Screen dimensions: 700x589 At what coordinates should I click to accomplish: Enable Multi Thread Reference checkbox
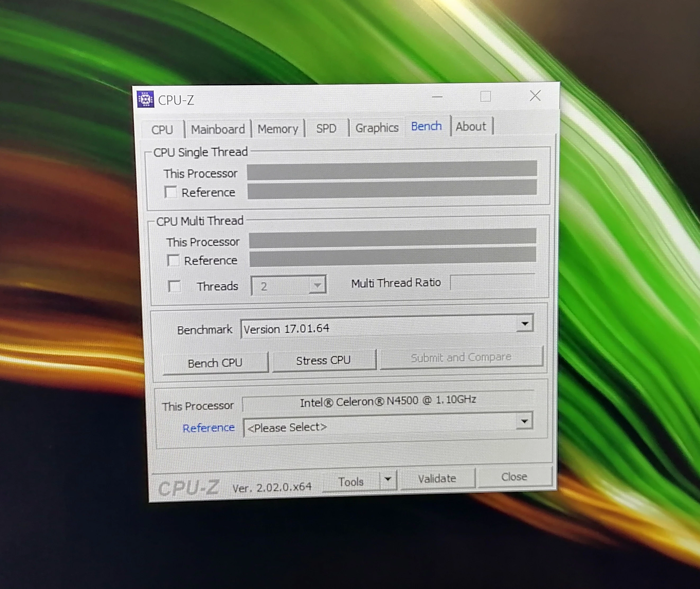coord(173,260)
